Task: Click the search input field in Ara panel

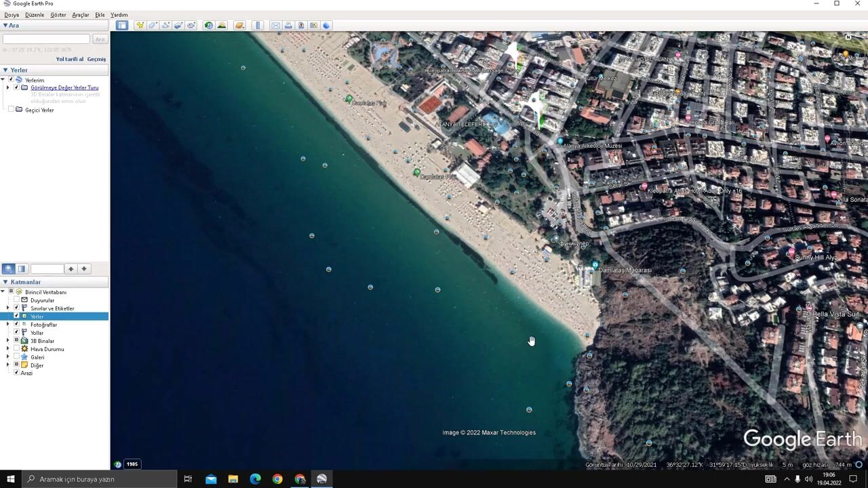Action: [x=46, y=39]
